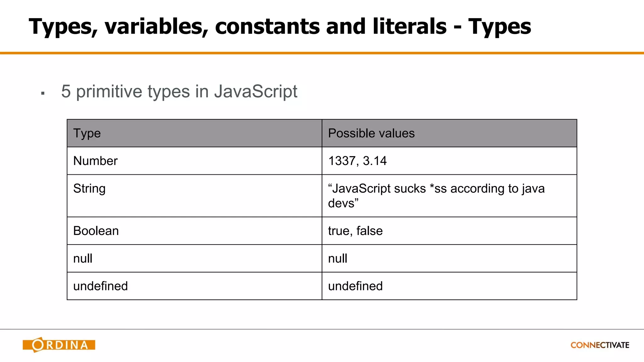Click 'undefined' in the Type column
The height and width of the screenshot is (362, 644).
pos(100,286)
